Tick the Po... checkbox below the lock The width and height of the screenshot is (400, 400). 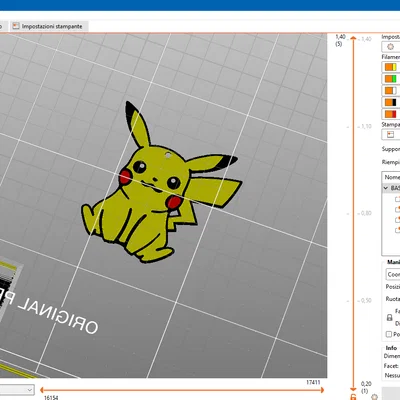(x=389, y=334)
